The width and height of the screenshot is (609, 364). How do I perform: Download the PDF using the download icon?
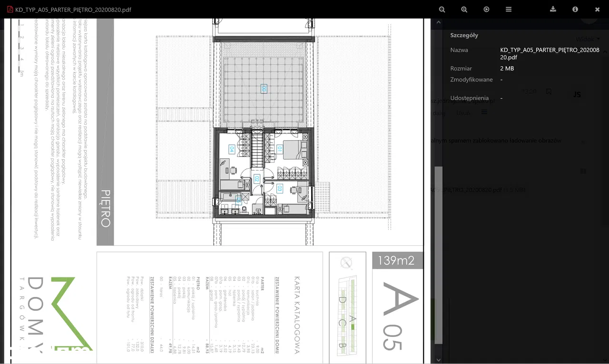[x=553, y=10]
